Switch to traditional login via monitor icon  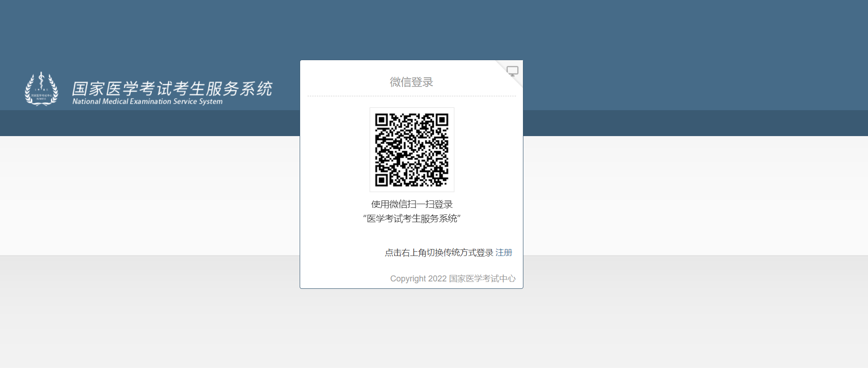pyautogui.click(x=512, y=71)
